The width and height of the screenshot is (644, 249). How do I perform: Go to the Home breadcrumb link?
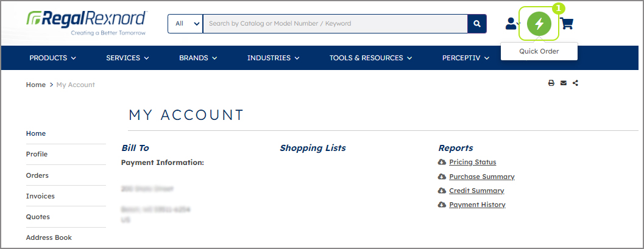pyautogui.click(x=36, y=85)
